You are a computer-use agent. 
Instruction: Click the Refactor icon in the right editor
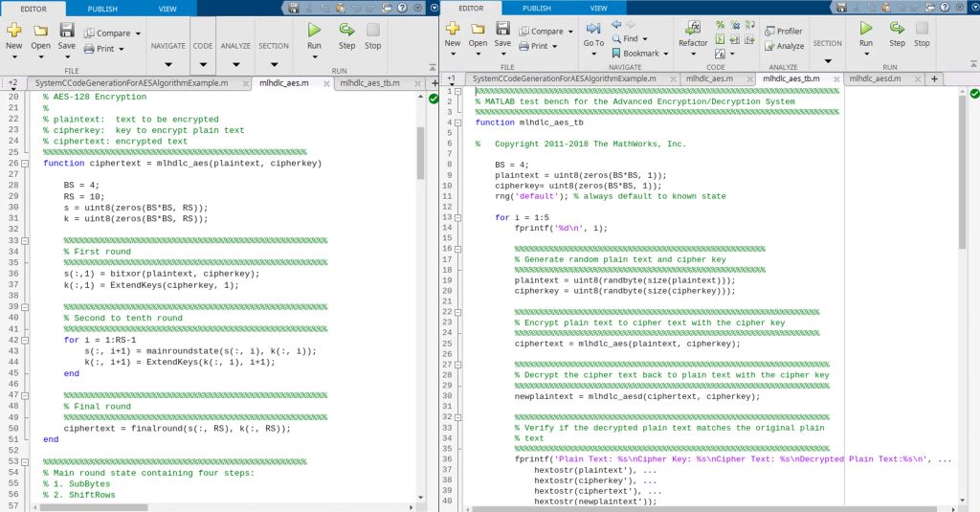point(693,28)
